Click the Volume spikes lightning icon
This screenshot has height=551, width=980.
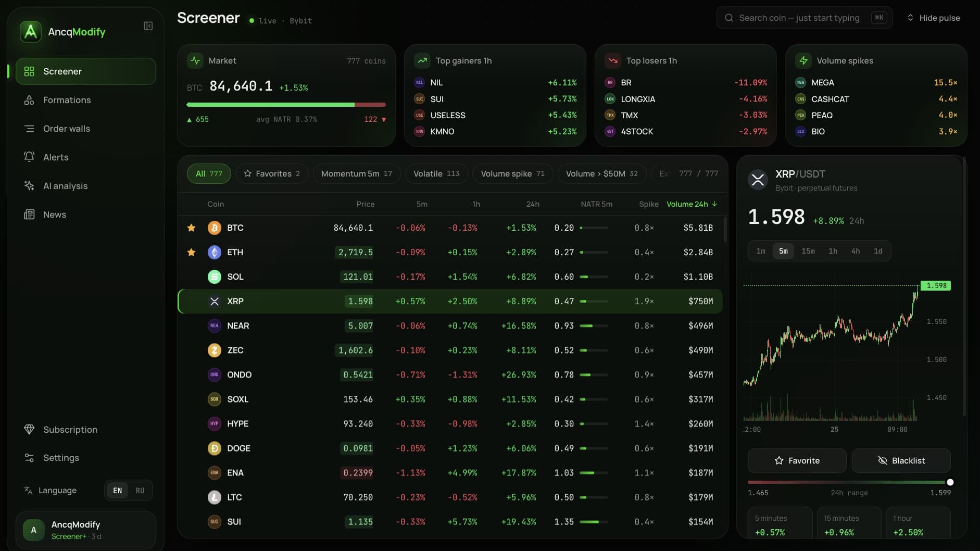coord(803,60)
